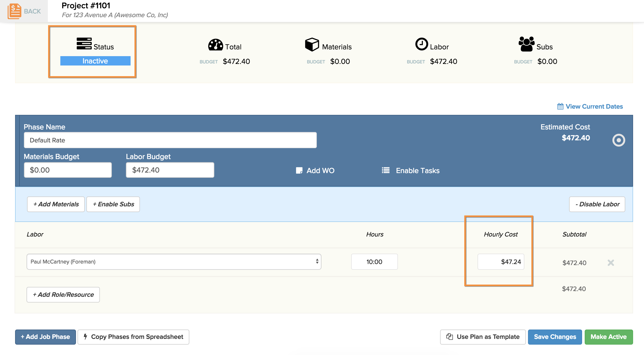644x355 pixels.
Task: Click the Add WO label
Action: click(320, 170)
